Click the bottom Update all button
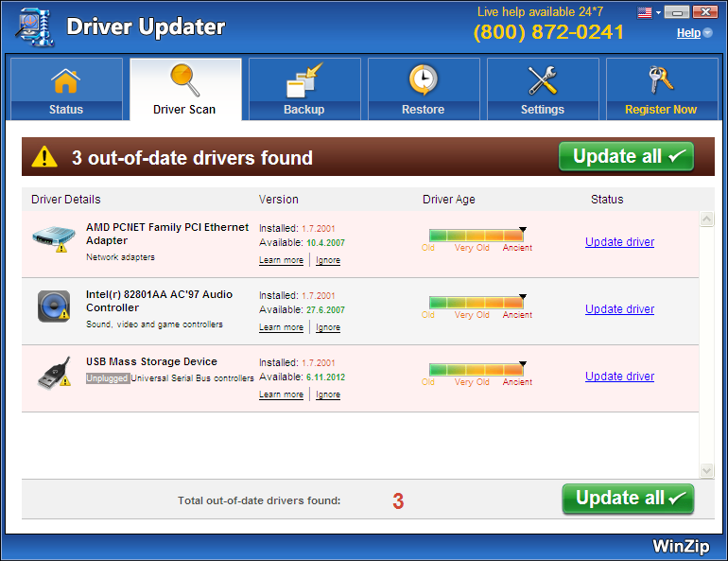Screen dimensions: 728x561 [x=628, y=499]
